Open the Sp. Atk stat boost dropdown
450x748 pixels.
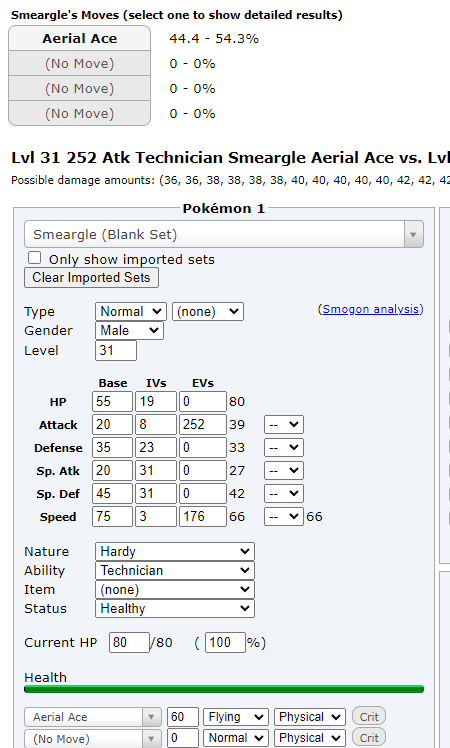284,470
